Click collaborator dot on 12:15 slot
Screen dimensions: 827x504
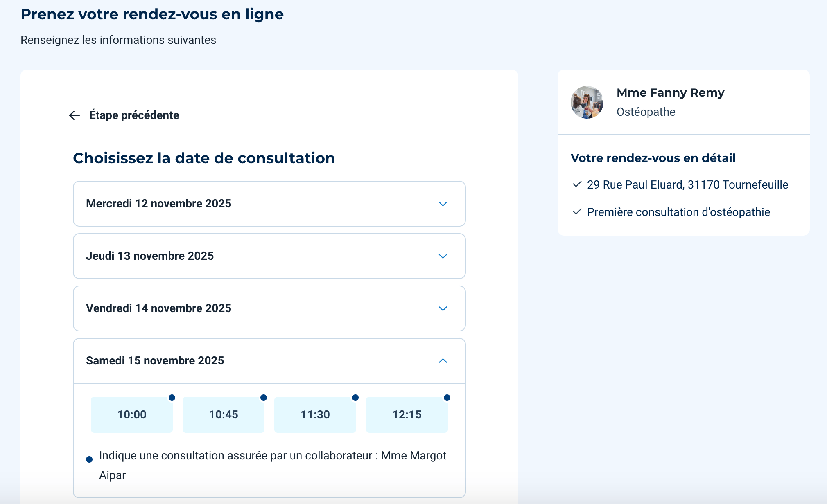pyautogui.click(x=447, y=398)
